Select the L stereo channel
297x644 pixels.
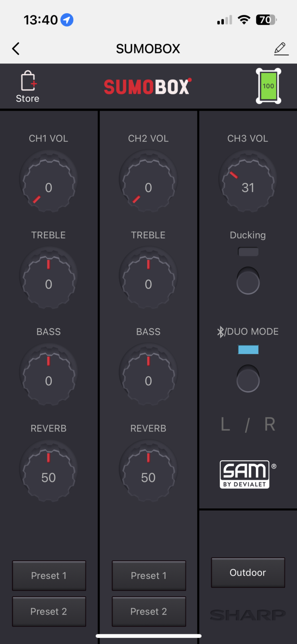225,424
